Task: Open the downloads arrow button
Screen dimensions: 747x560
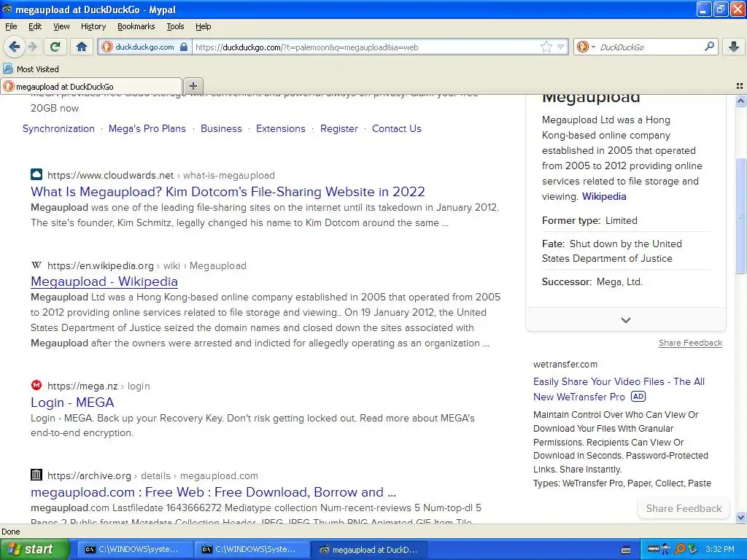Action: [x=734, y=47]
